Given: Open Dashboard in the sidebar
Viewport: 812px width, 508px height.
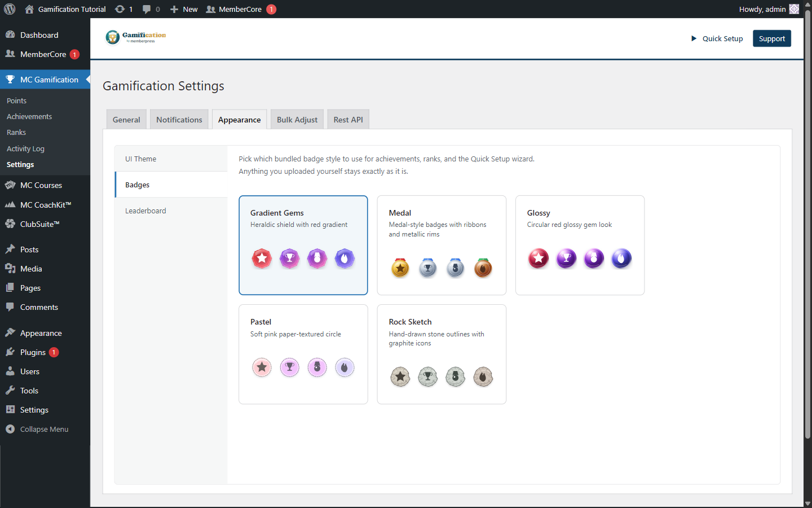Looking at the screenshot, I should click(x=45, y=35).
